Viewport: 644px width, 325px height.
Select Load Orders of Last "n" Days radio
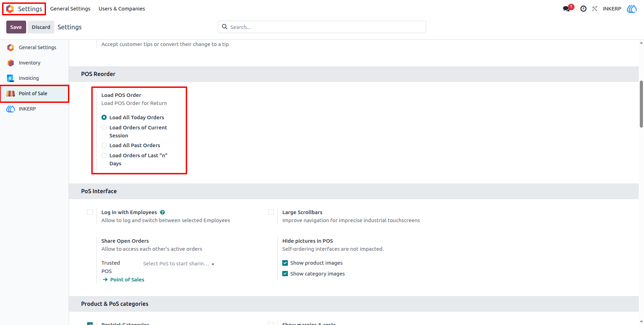(104, 156)
